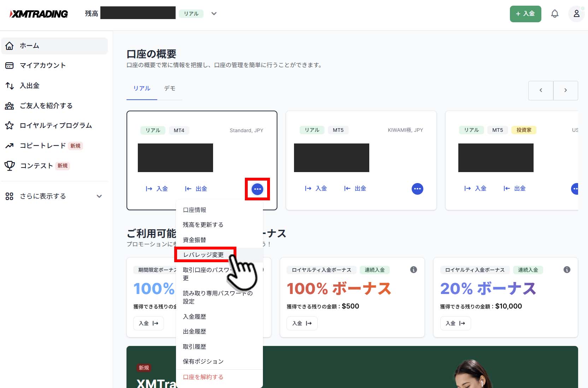Image resolution: width=588 pixels, height=388 pixels.
Task: Select 読み取り専用パスワードの設定 from the menu
Action: [219, 297]
